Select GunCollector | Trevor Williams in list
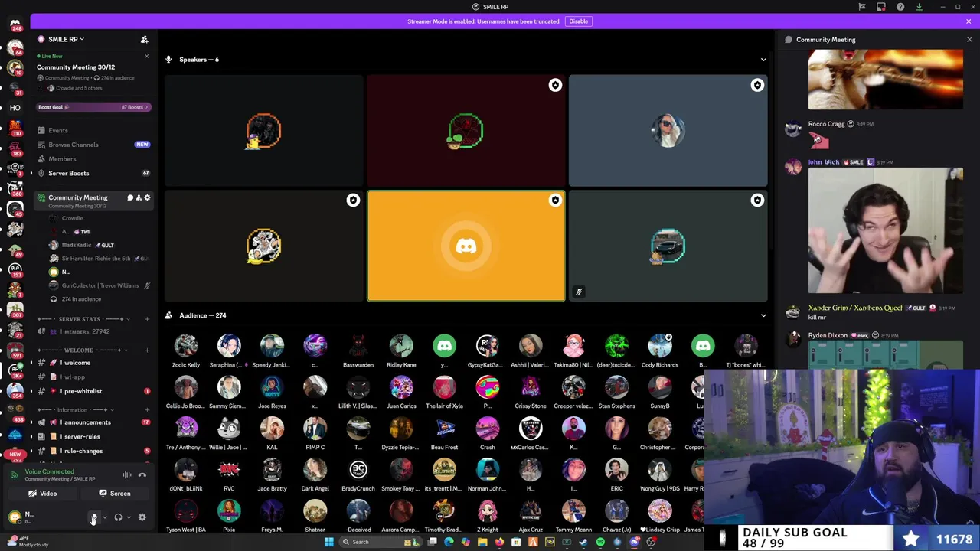Image resolution: width=980 pixels, height=551 pixels. (100, 285)
